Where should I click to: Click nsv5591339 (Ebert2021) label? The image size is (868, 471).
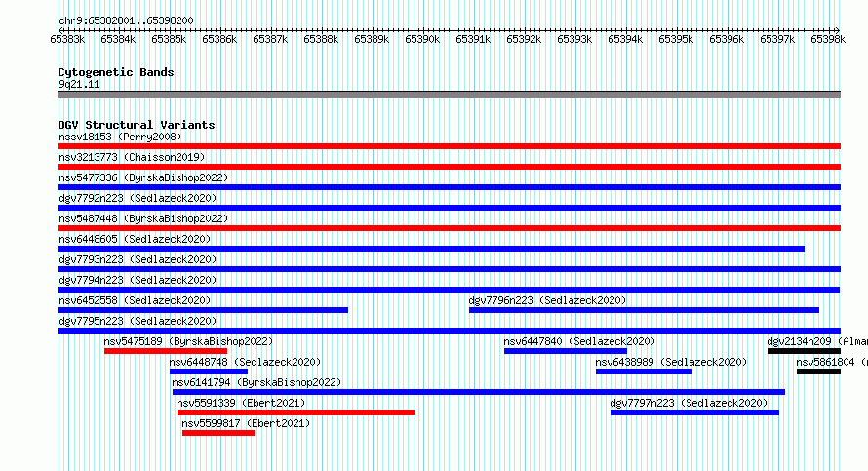241,403
